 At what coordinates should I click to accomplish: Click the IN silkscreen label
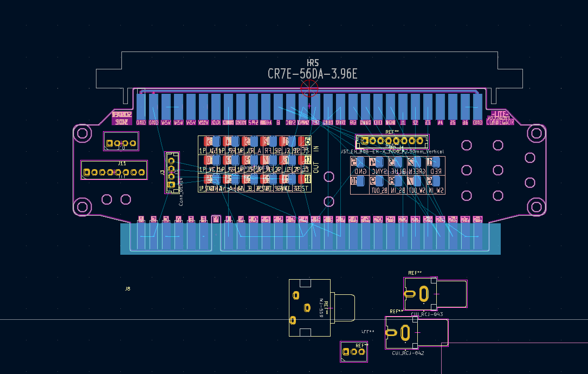316,149
